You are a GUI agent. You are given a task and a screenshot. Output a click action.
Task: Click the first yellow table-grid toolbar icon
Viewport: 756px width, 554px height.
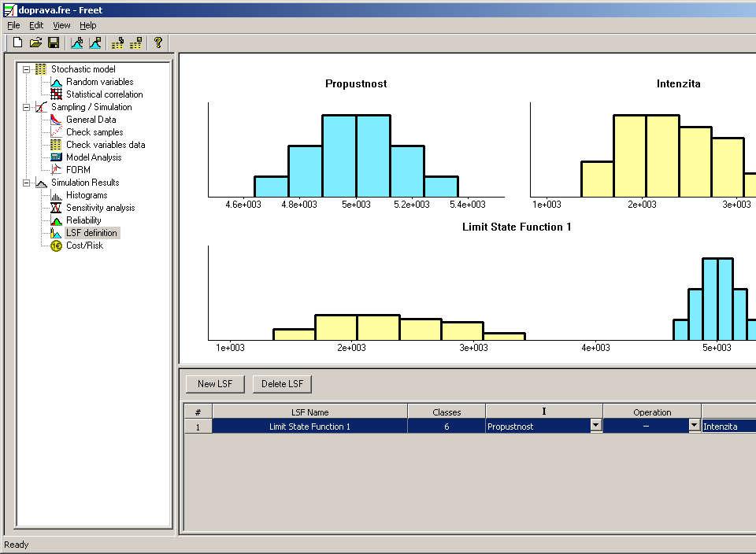click(117, 42)
